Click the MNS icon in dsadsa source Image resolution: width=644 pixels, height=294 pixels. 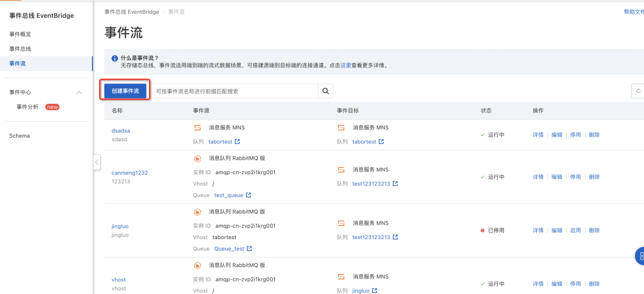coord(197,128)
